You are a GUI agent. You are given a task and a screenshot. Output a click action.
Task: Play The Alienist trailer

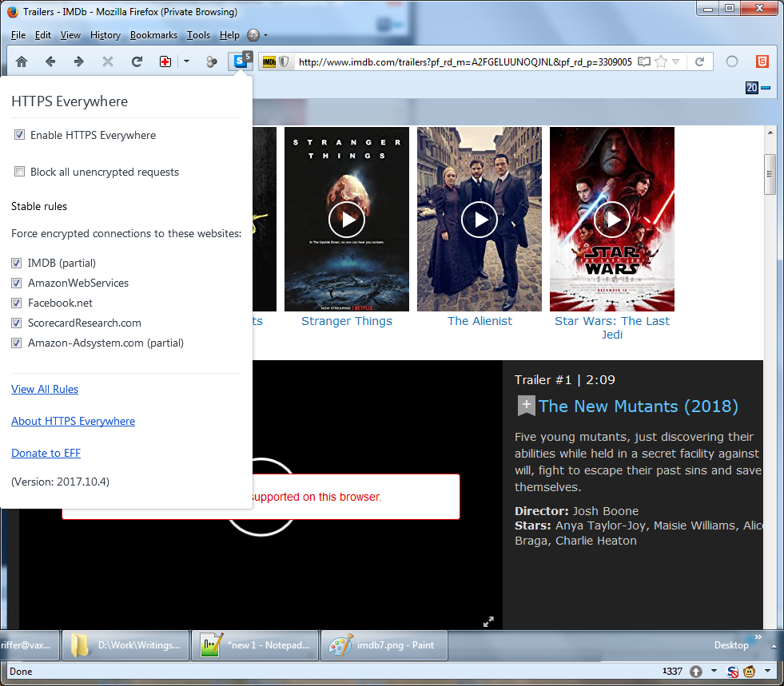coord(480,220)
